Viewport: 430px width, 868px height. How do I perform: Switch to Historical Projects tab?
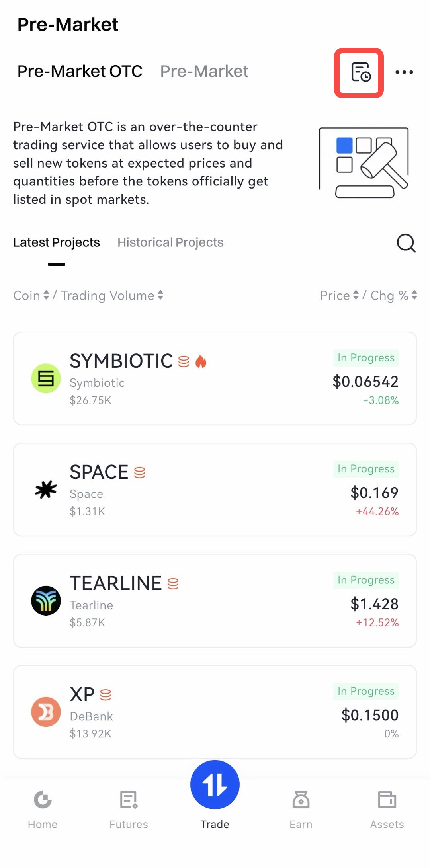pos(170,242)
